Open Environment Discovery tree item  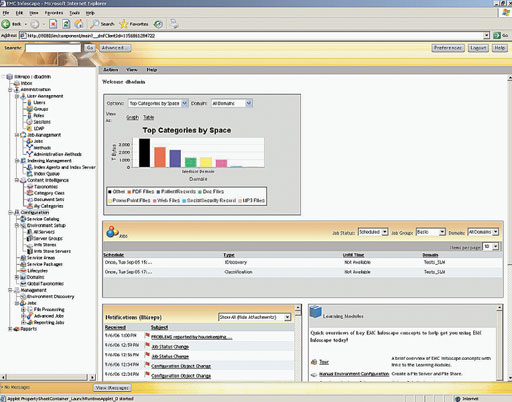[51, 297]
